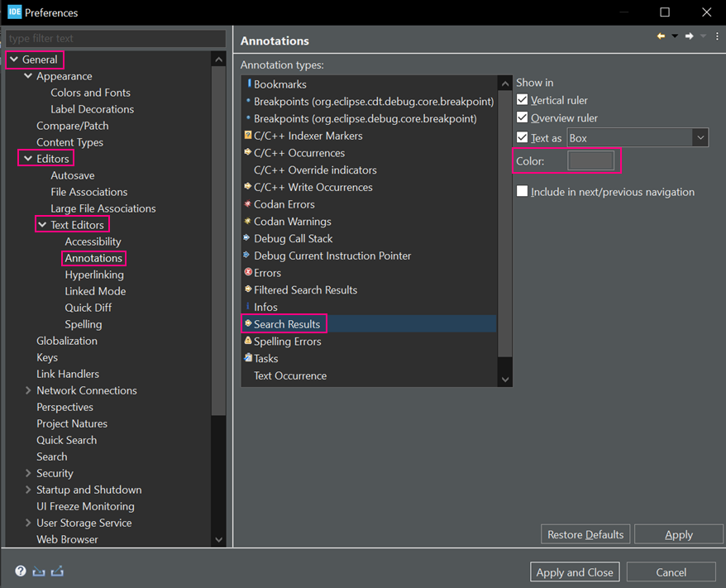Click the import preferences icon
This screenshot has width=726, height=588.
point(39,571)
